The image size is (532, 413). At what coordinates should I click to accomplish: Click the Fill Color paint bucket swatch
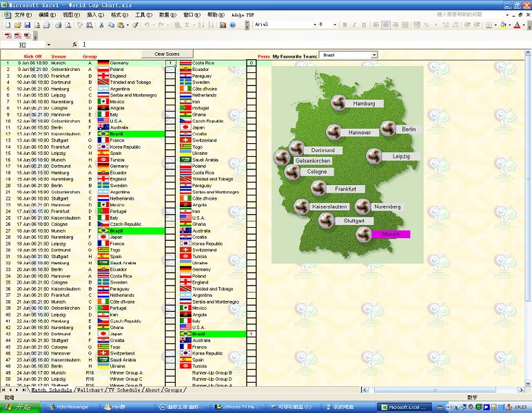click(x=503, y=25)
